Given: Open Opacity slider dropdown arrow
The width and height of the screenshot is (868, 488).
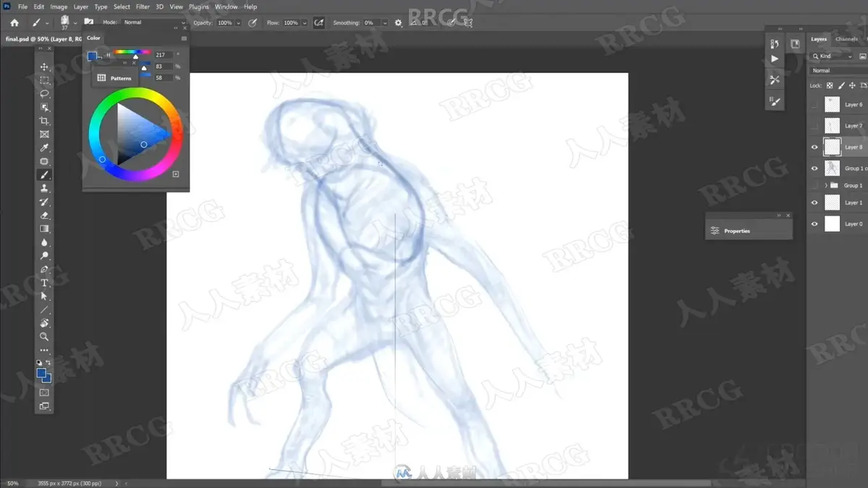Looking at the screenshot, I should pyautogui.click(x=239, y=23).
